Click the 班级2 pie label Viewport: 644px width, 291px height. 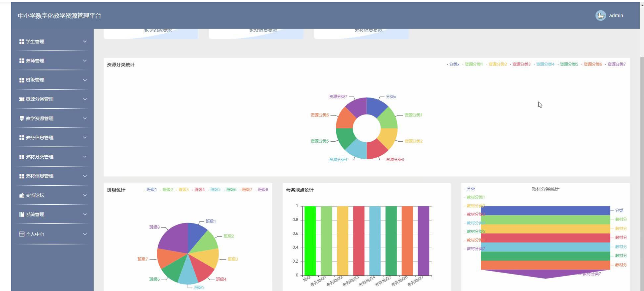(229, 236)
